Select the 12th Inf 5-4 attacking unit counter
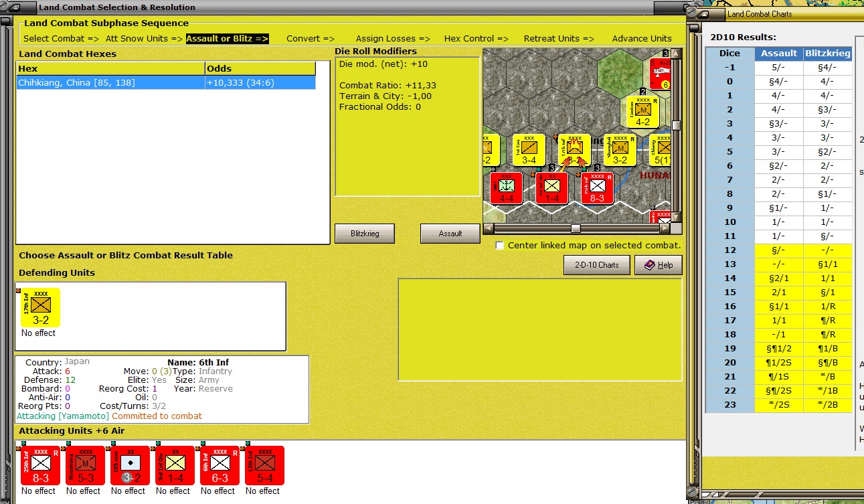 click(265, 466)
